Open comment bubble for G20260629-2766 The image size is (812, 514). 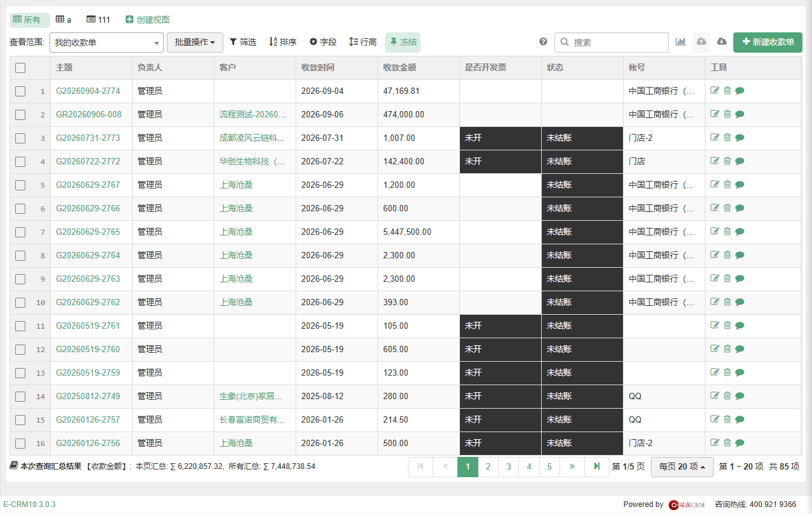tap(740, 208)
